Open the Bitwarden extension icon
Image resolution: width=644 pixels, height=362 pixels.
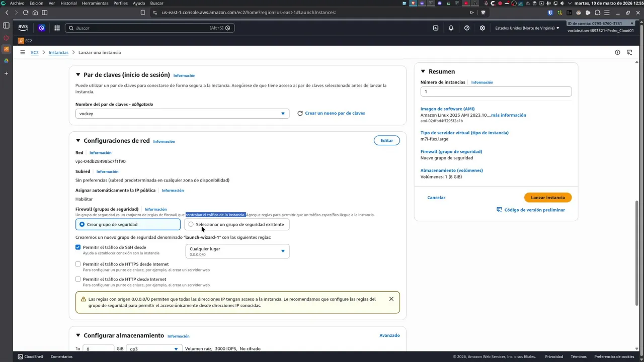pyautogui.click(x=550, y=13)
